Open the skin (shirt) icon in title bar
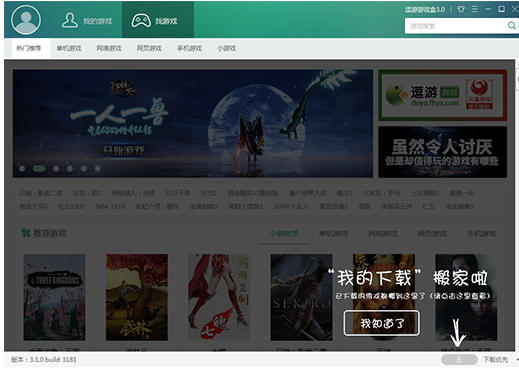The width and height of the screenshot is (519, 369). [461, 9]
